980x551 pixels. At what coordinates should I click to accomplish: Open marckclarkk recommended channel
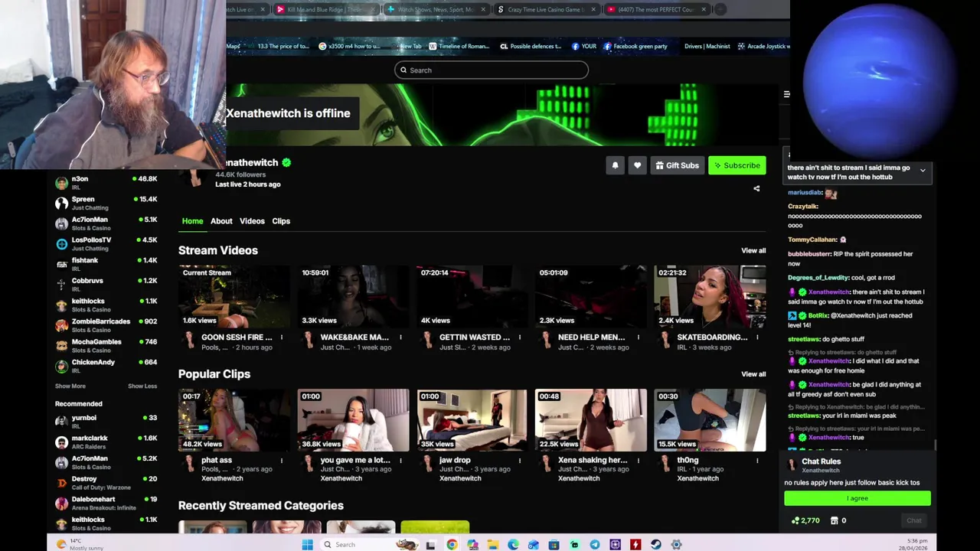click(x=106, y=442)
